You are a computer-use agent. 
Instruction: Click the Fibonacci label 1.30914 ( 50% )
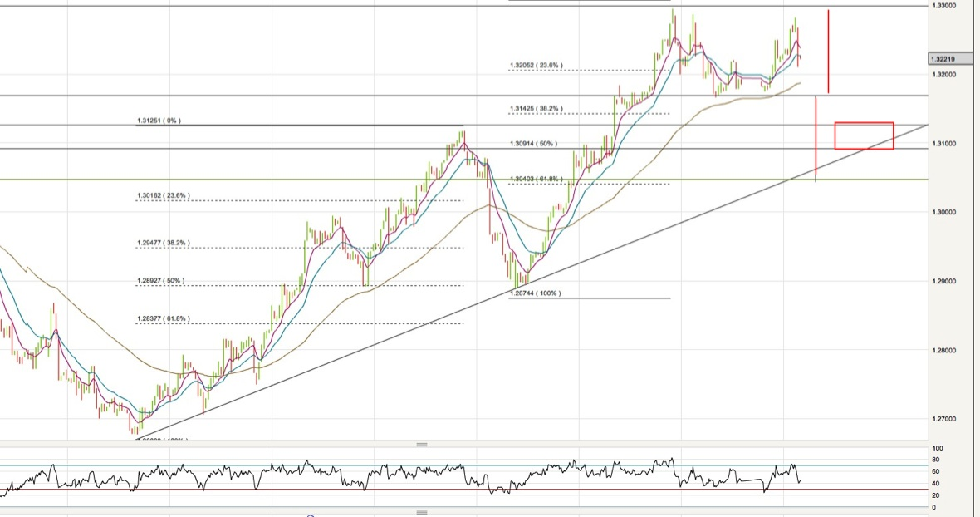[533, 144]
